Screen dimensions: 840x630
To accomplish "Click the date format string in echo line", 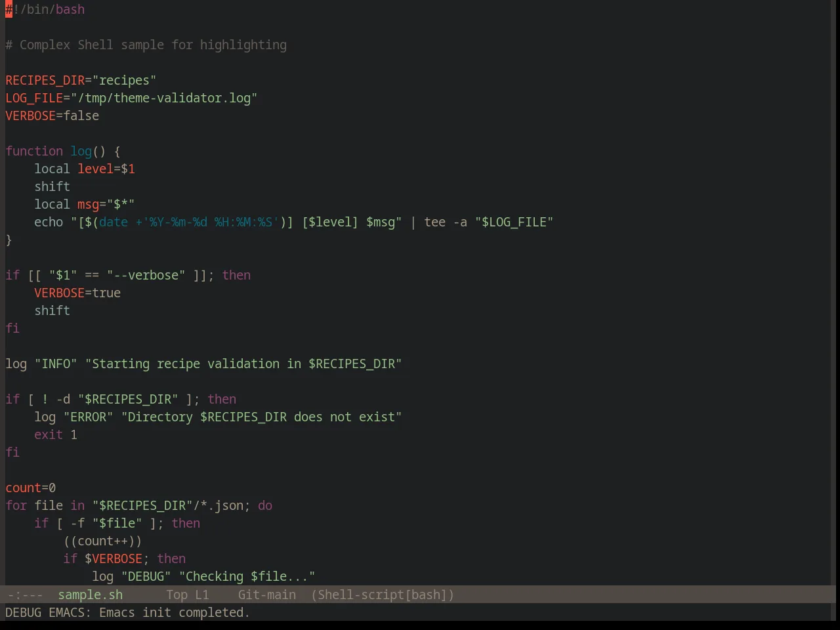I will 207,222.
